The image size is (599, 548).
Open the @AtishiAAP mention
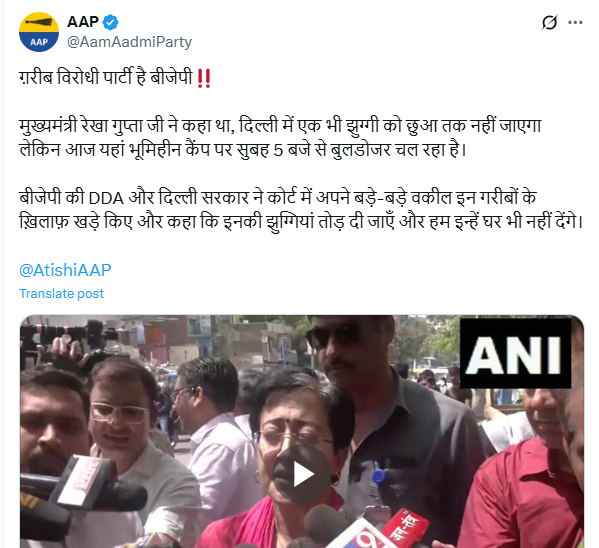point(65,270)
